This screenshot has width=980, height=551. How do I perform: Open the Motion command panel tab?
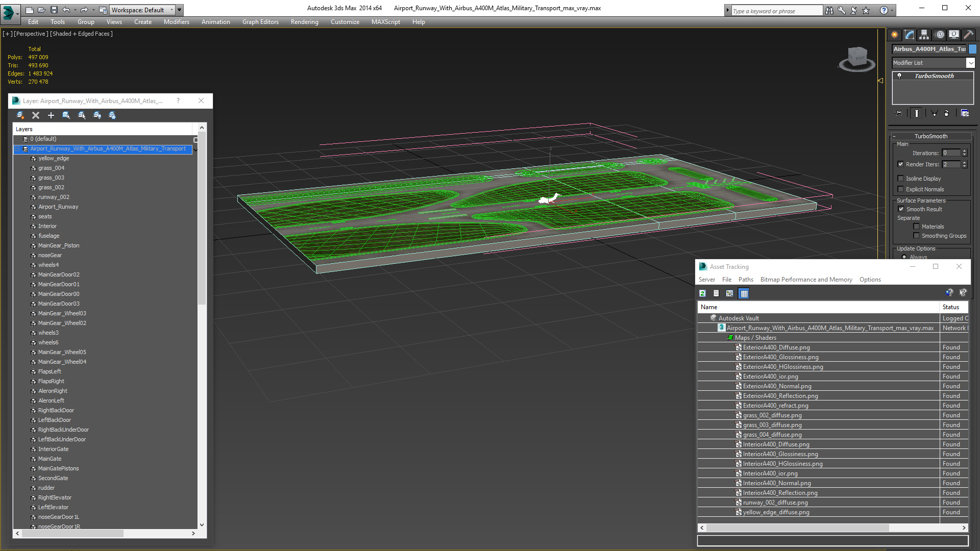pos(940,35)
